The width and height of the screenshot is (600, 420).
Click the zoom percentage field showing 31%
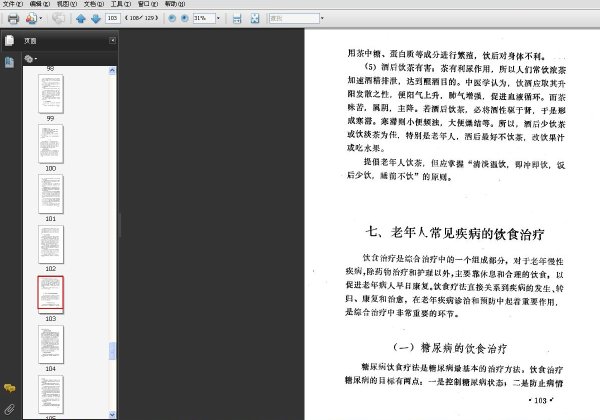tap(204, 18)
